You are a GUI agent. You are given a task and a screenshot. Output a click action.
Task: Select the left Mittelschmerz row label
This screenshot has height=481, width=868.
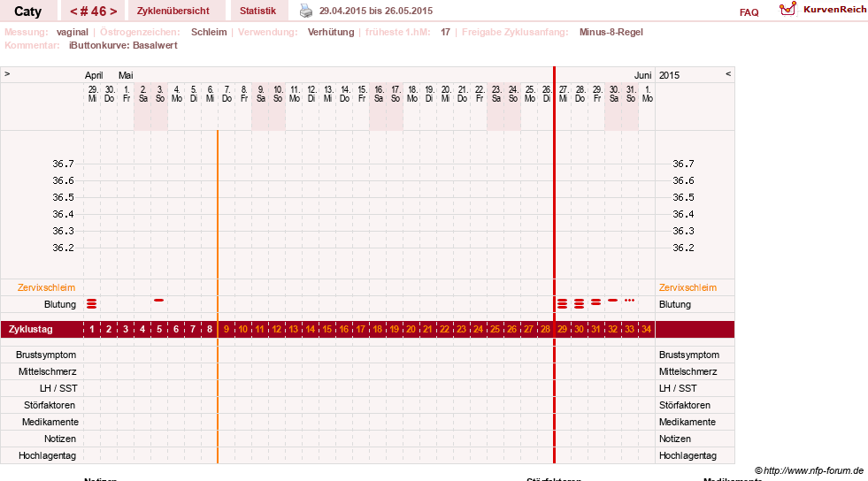click(48, 371)
